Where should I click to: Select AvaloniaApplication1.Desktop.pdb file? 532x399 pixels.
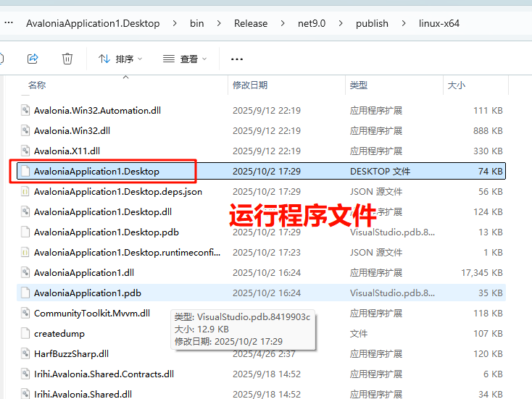pyautogui.click(x=261, y=232)
